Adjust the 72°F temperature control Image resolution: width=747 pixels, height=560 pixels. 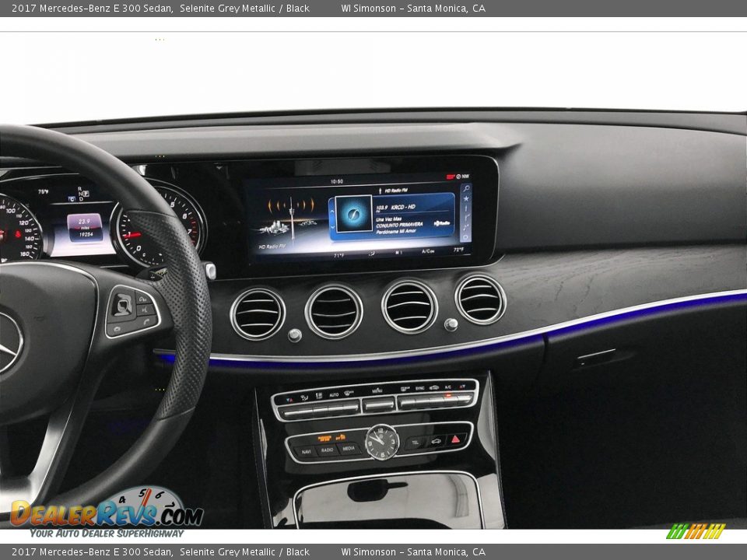coord(459,250)
